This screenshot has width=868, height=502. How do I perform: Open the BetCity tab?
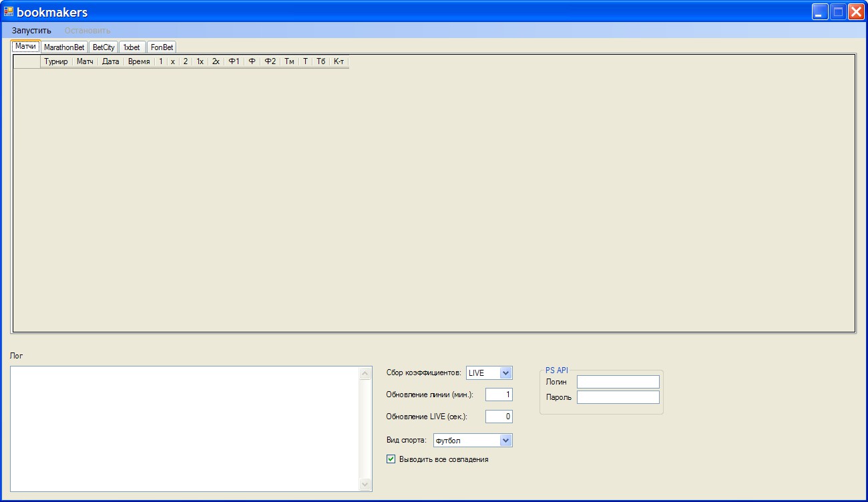click(x=103, y=47)
